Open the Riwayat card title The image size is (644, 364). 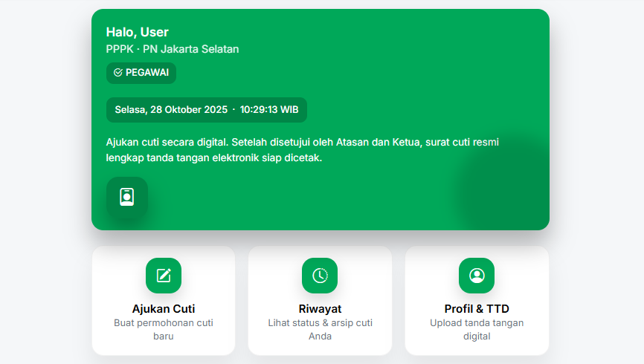(320, 309)
